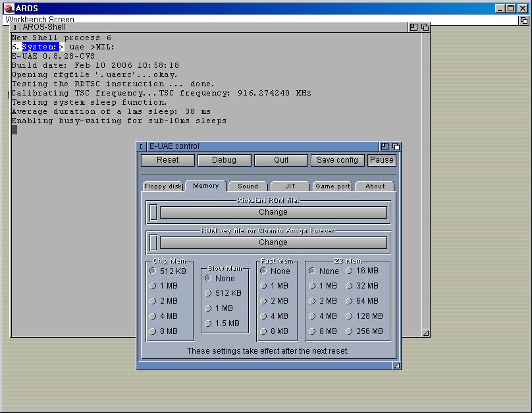The image size is (532, 413).
Task: Click the E-UAE control close gadget
Action: (141, 146)
